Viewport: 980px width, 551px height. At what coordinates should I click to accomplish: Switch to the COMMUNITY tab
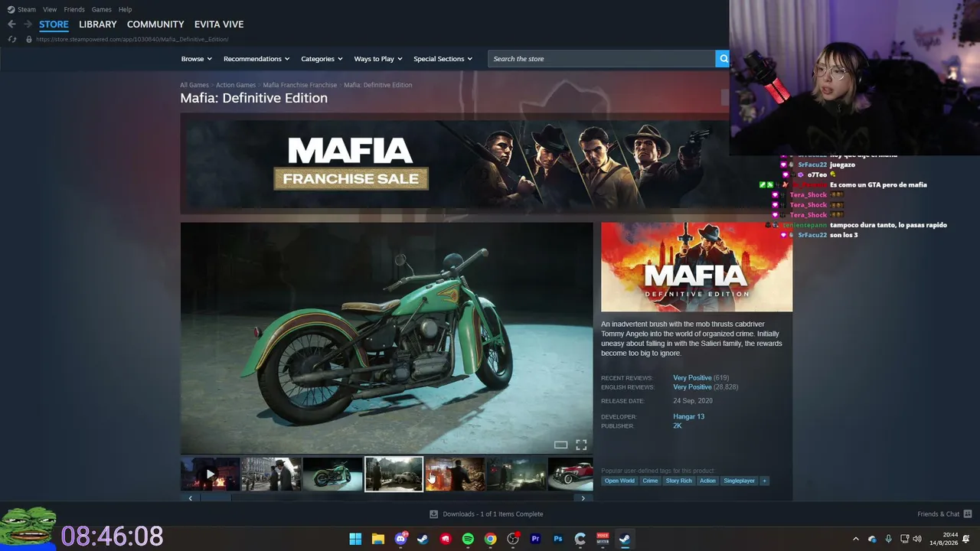[x=155, y=24]
